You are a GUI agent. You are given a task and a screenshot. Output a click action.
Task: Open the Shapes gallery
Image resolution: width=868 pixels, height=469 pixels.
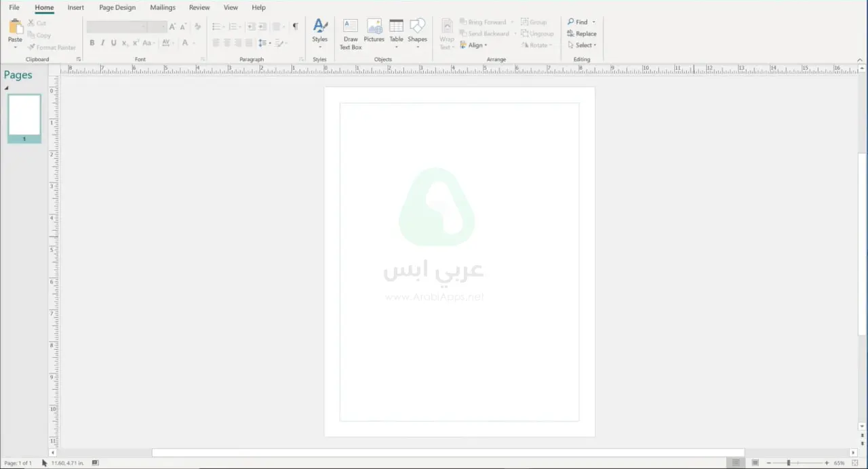(417, 32)
